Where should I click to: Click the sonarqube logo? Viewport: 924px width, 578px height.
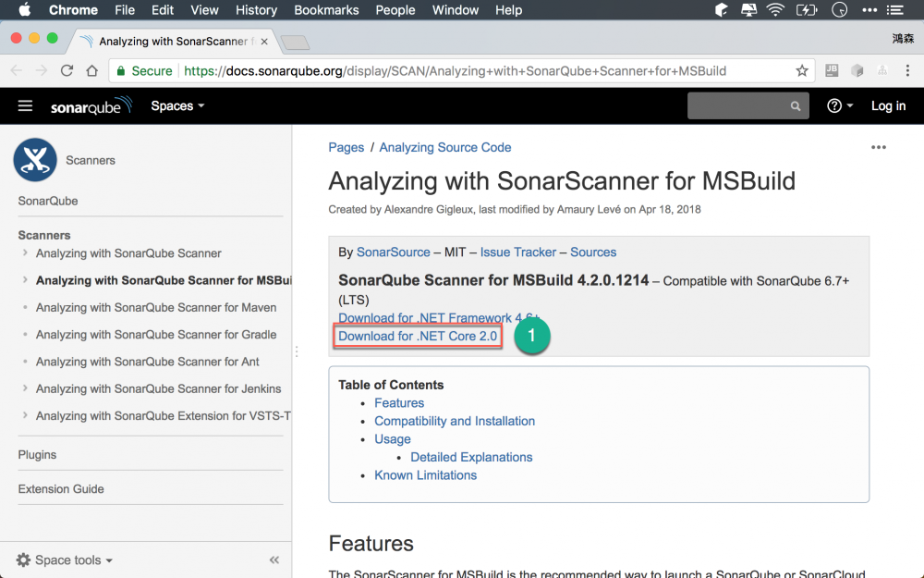pyautogui.click(x=91, y=105)
